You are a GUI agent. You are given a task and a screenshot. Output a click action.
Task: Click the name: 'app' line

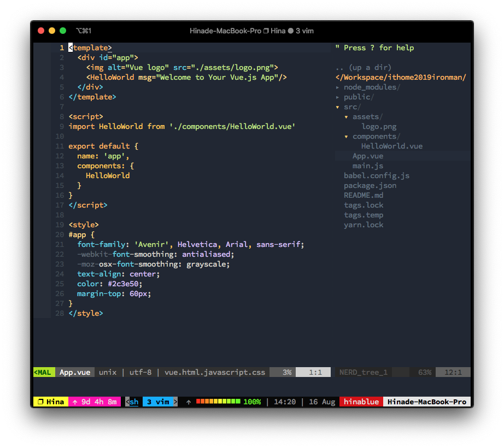click(103, 156)
